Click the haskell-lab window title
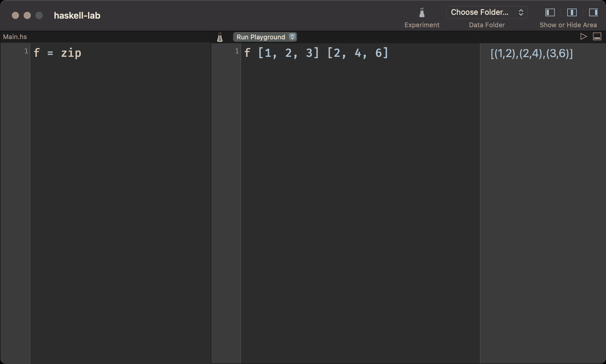The image size is (606, 364). tap(77, 15)
